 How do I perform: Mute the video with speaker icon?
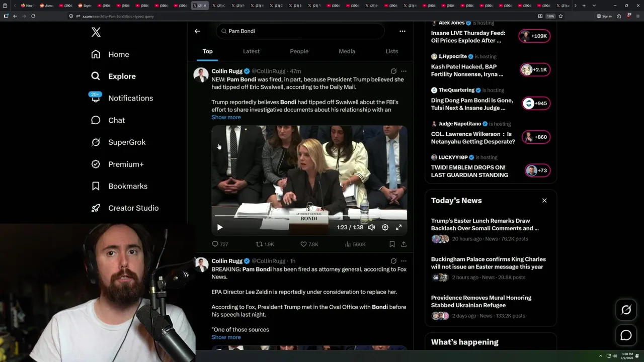pos(371,227)
